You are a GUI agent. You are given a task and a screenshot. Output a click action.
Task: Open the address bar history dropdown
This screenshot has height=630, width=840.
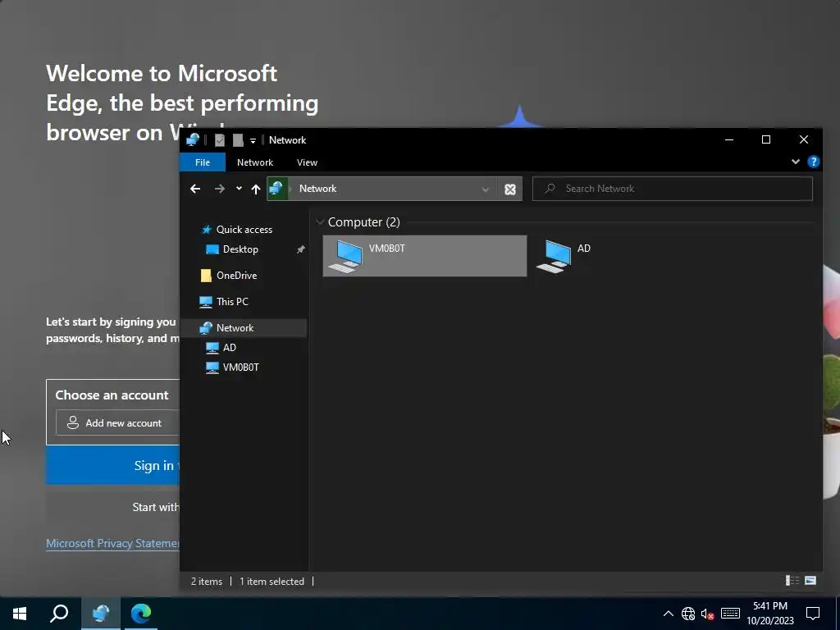click(x=485, y=189)
